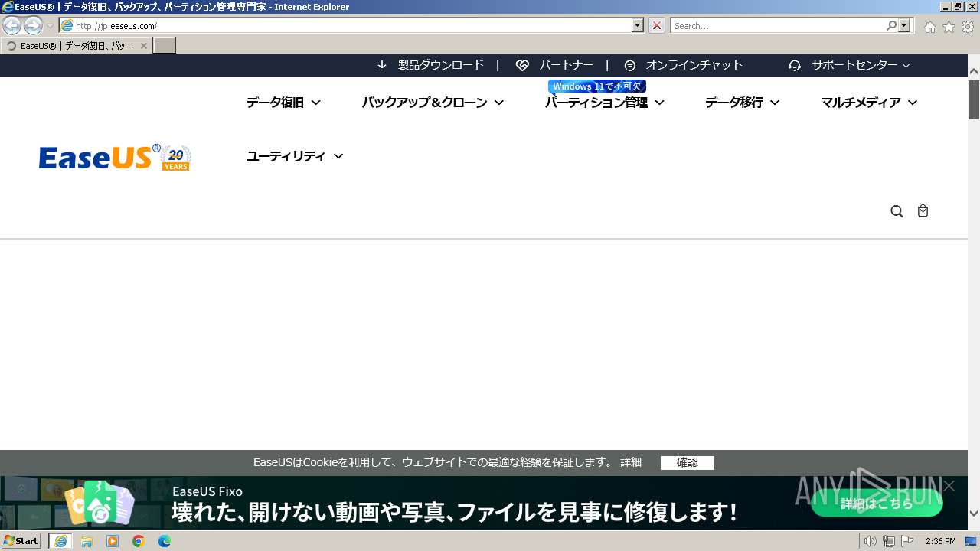This screenshot has height=551, width=980.
Task: Click the IE Search input box
Action: click(x=777, y=26)
